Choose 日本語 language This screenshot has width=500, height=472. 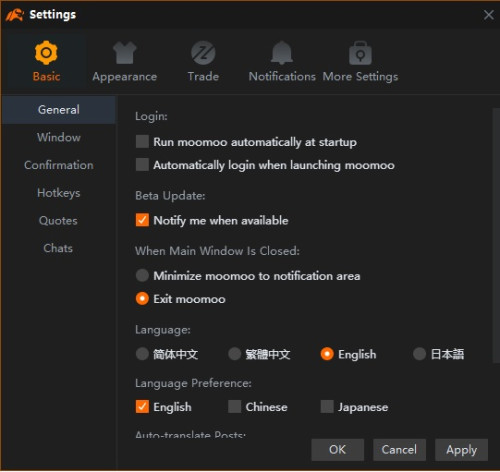[419, 354]
